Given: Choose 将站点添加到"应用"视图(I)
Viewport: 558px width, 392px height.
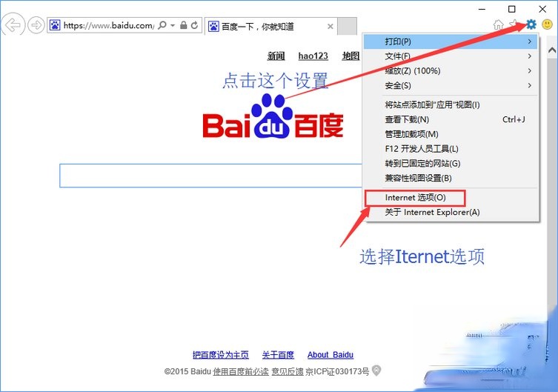Looking at the screenshot, I should (451, 104).
